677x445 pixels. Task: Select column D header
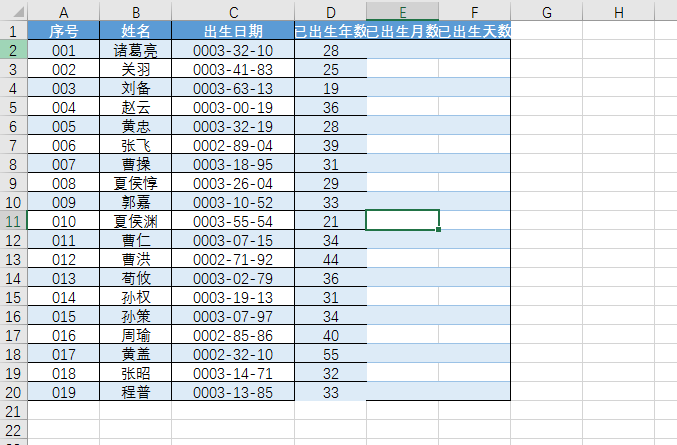331,12
